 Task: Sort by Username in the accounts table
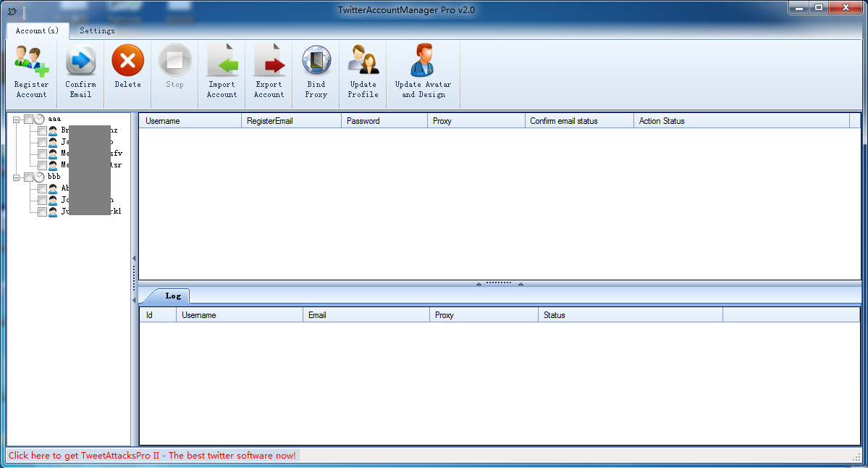point(190,121)
